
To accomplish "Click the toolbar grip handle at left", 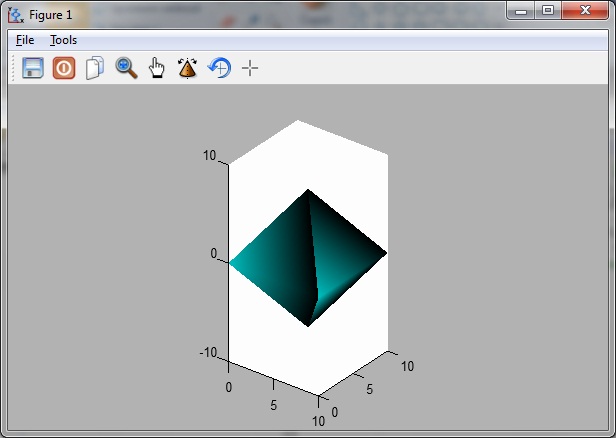I will [13, 68].
